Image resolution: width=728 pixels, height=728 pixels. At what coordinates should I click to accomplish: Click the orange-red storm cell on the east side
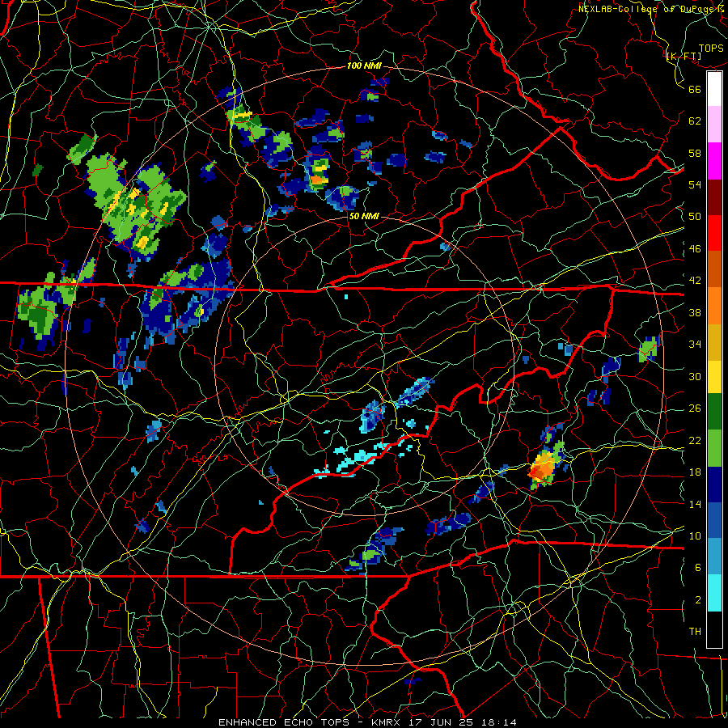pyautogui.click(x=542, y=468)
